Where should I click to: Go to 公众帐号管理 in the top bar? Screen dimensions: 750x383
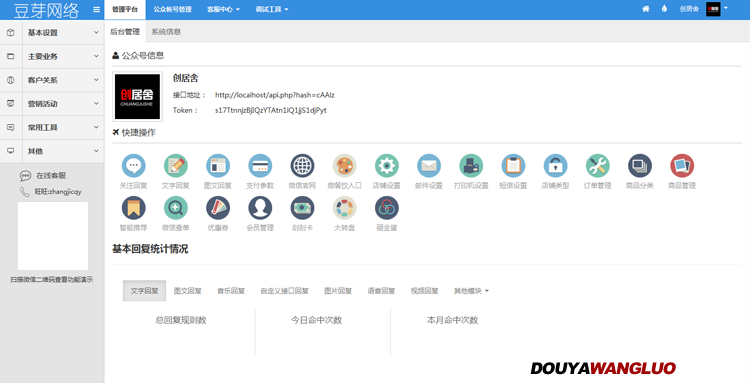173,10
